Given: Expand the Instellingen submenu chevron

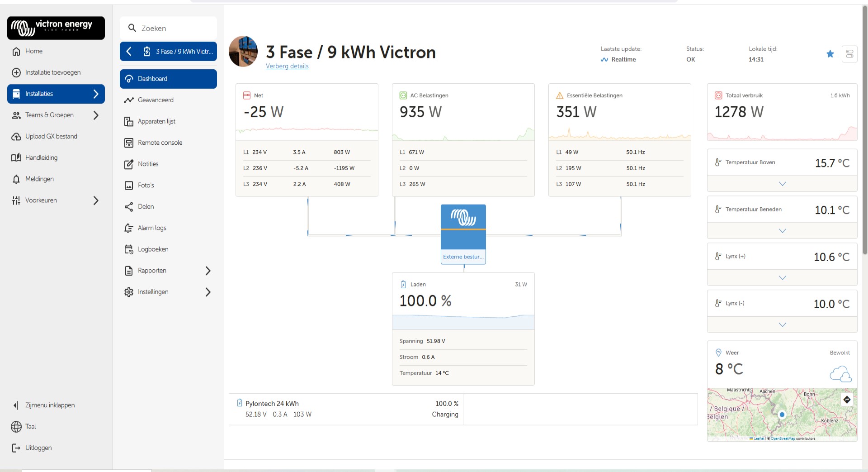Looking at the screenshot, I should point(208,292).
